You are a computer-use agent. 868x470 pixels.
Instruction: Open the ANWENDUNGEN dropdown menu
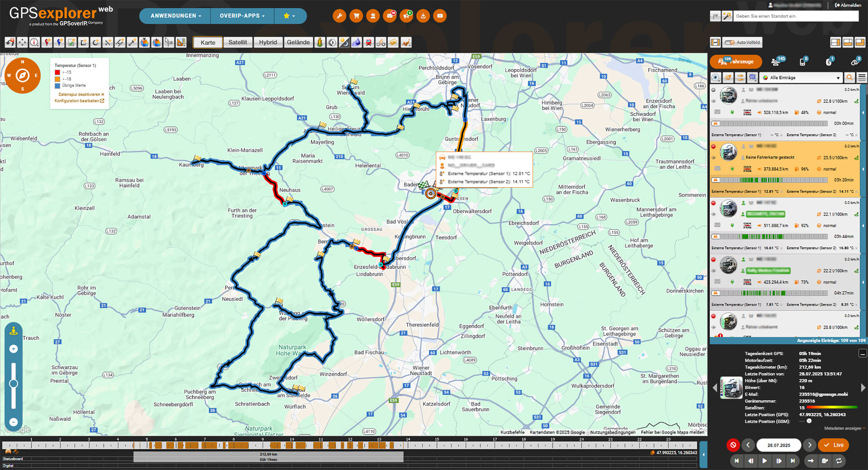(x=176, y=16)
